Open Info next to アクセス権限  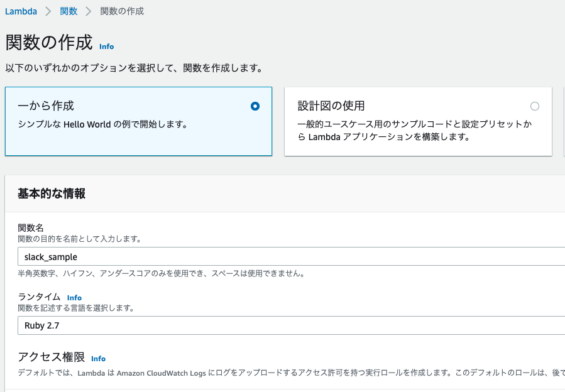98,359
